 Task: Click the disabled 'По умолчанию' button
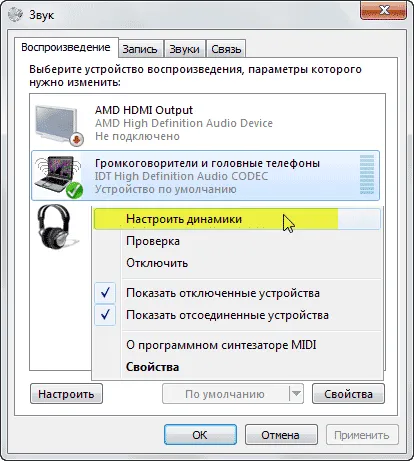click(x=226, y=394)
